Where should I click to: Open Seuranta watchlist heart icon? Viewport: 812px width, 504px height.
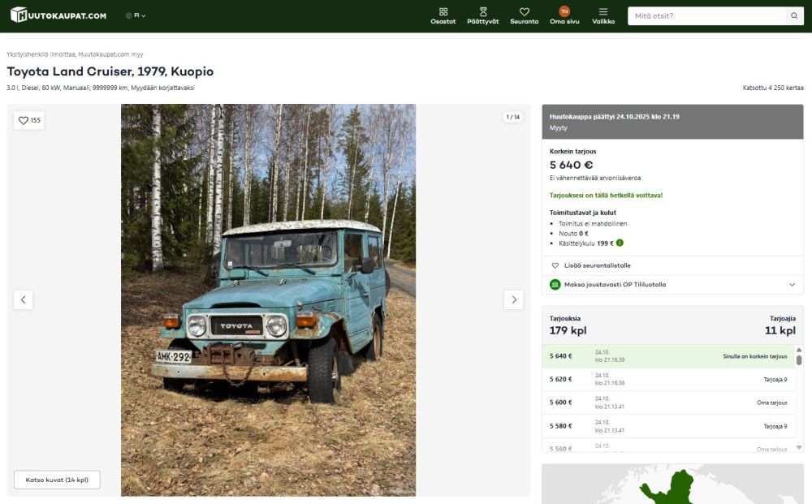coord(524,12)
